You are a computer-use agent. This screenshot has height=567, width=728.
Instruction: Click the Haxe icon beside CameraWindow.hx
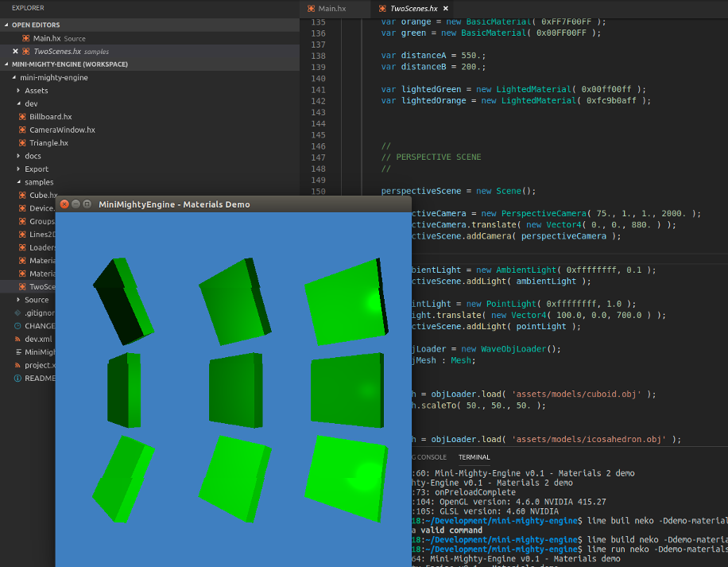22,130
